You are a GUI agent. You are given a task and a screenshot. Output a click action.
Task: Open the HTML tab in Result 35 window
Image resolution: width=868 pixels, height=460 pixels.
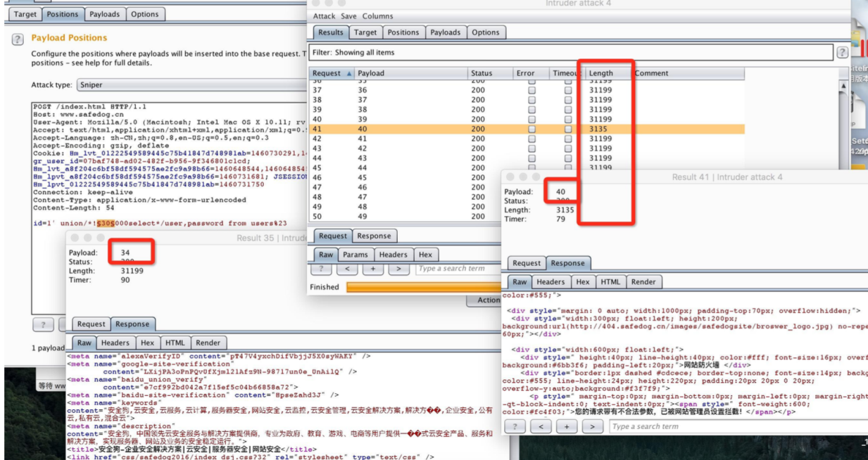[x=175, y=343]
